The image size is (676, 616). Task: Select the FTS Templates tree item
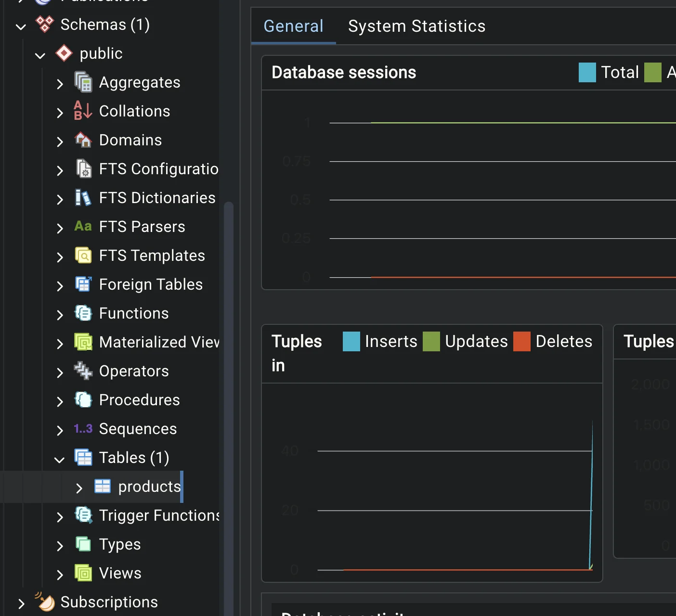click(x=152, y=256)
